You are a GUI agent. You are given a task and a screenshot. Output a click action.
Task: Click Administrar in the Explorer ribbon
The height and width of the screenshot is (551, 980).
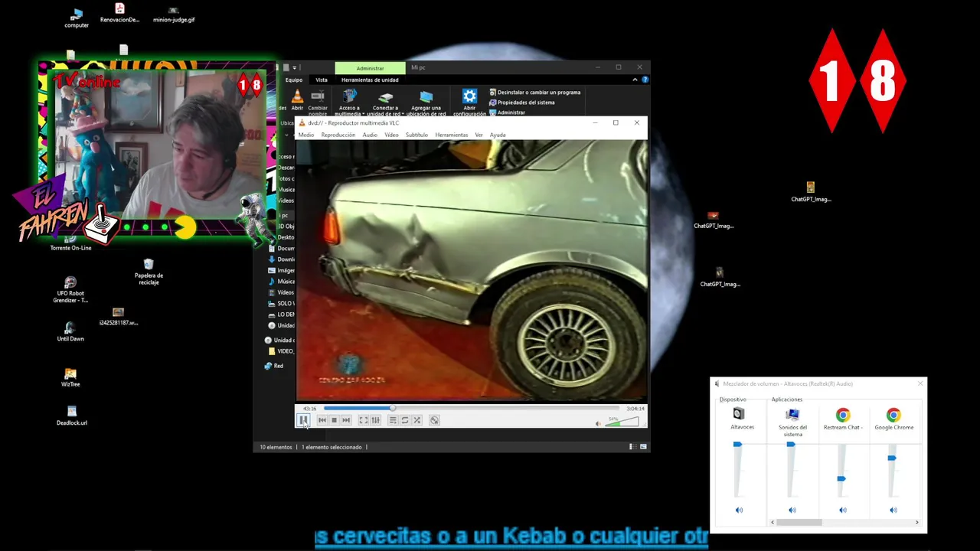[507, 112]
